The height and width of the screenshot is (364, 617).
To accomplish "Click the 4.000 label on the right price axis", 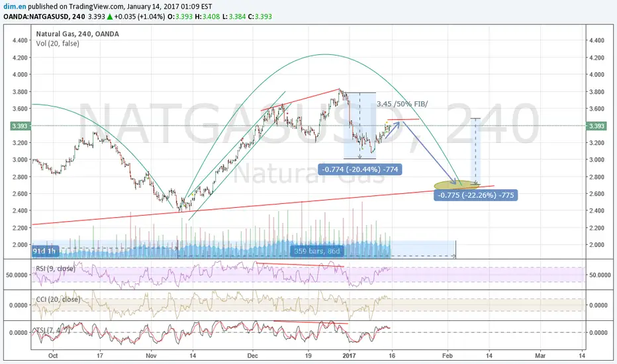I will point(596,74).
